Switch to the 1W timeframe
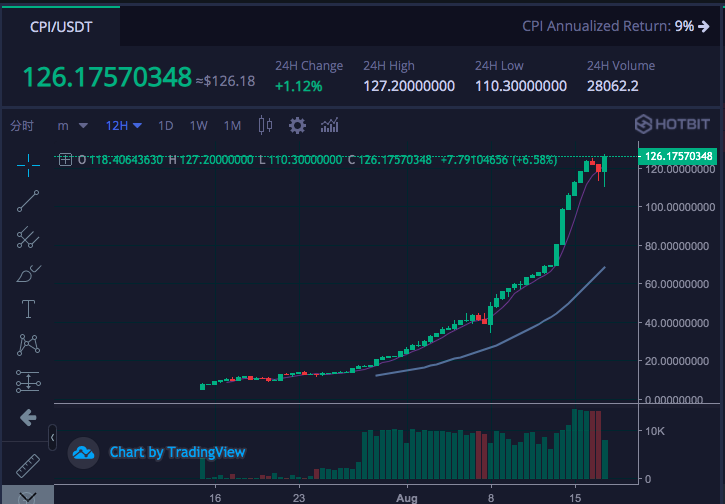The image size is (725, 504). [199, 126]
